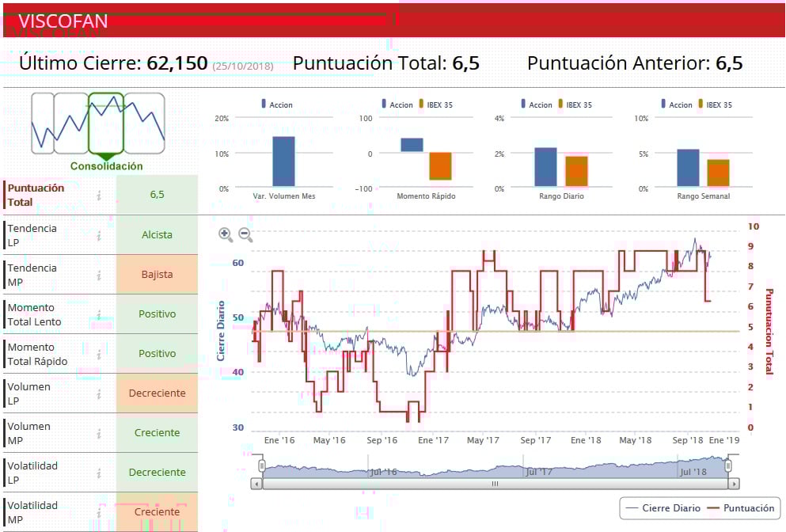Viewport: 786px width, 532px height.
Task: Click the 6,5 Puntuación Total table cell
Action: [x=157, y=195]
